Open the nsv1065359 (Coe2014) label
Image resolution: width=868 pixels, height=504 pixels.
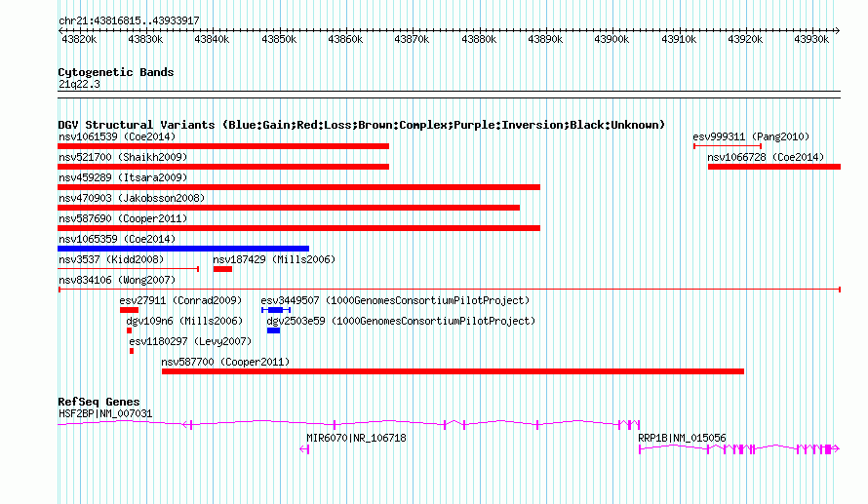(x=117, y=239)
